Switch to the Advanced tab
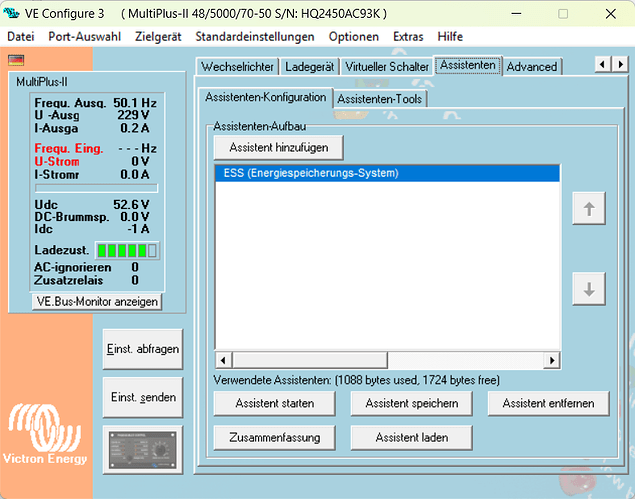The image size is (635, 499). tap(532, 66)
